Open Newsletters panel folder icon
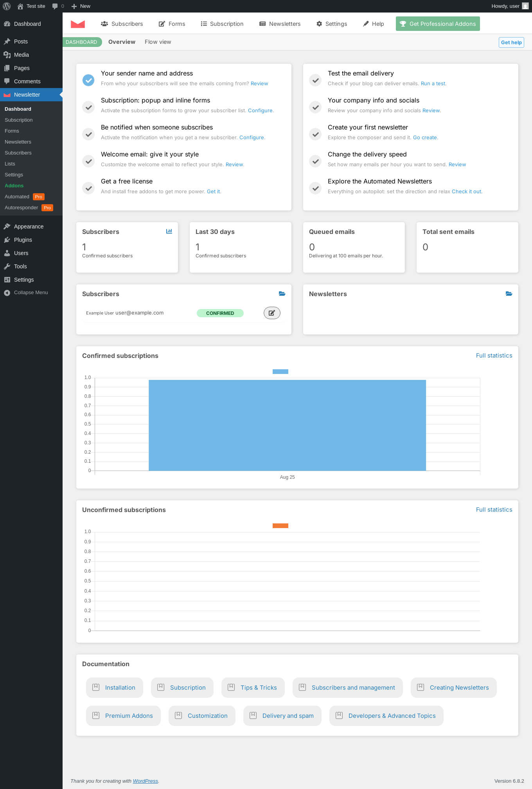The height and width of the screenshot is (789, 532). (509, 293)
